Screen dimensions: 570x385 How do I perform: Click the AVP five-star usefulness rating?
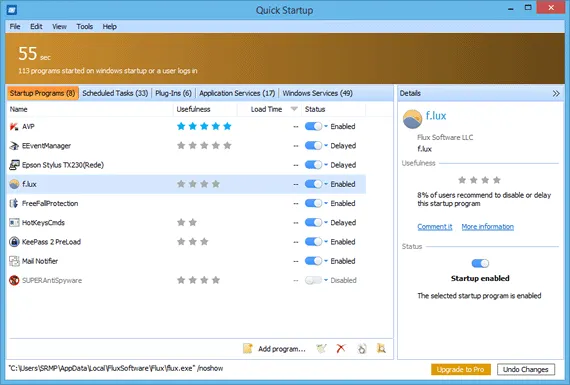(204, 127)
